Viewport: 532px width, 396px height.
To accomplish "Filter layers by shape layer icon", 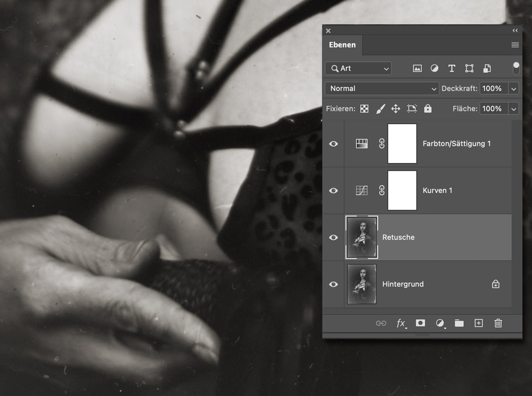I will point(469,69).
